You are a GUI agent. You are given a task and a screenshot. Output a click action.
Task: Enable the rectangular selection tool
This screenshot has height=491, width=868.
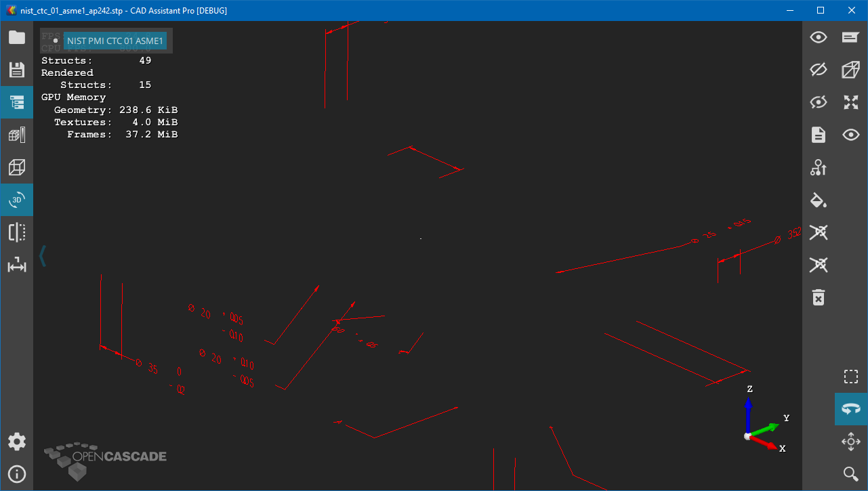coord(851,377)
